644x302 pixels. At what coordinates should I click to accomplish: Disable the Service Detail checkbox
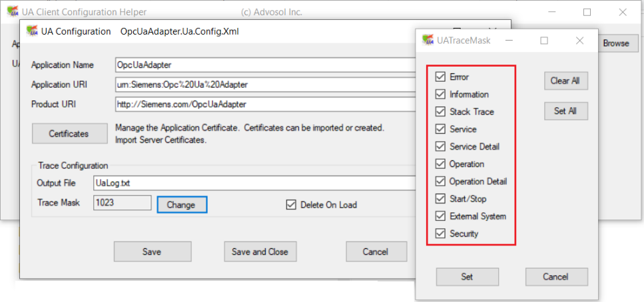click(x=440, y=146)
